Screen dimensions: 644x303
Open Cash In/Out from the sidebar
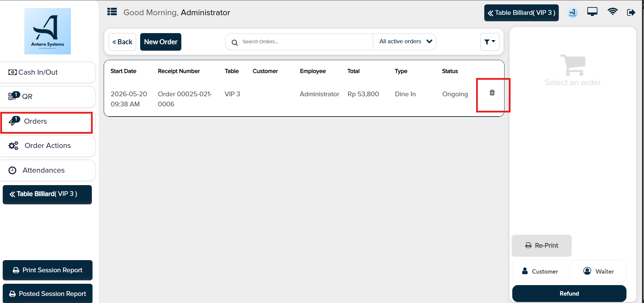click(x=48, y=72)
